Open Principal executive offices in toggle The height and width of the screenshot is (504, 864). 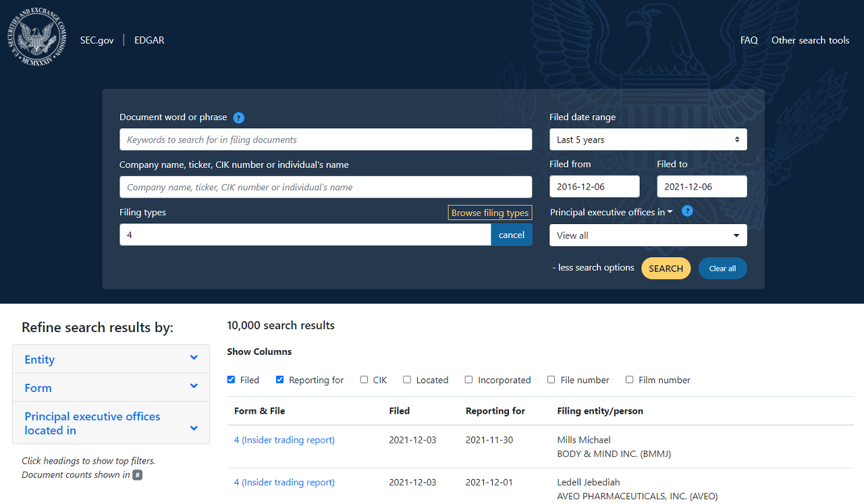pyautogui.click(x=612, y=212)
